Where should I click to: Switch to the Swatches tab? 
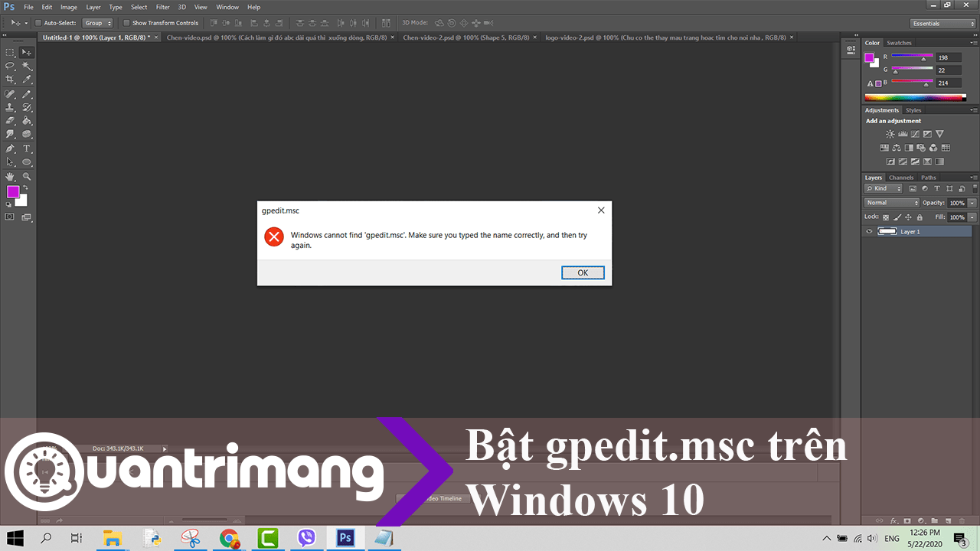click(900, 43)
